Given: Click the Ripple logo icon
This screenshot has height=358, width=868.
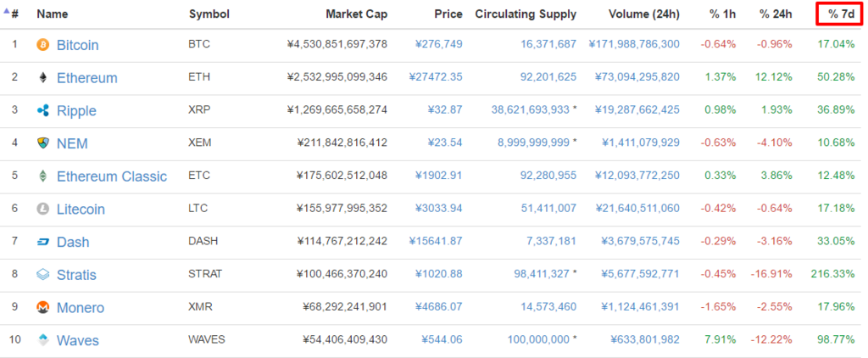Looking at the screenshot, I should (42, 111).
